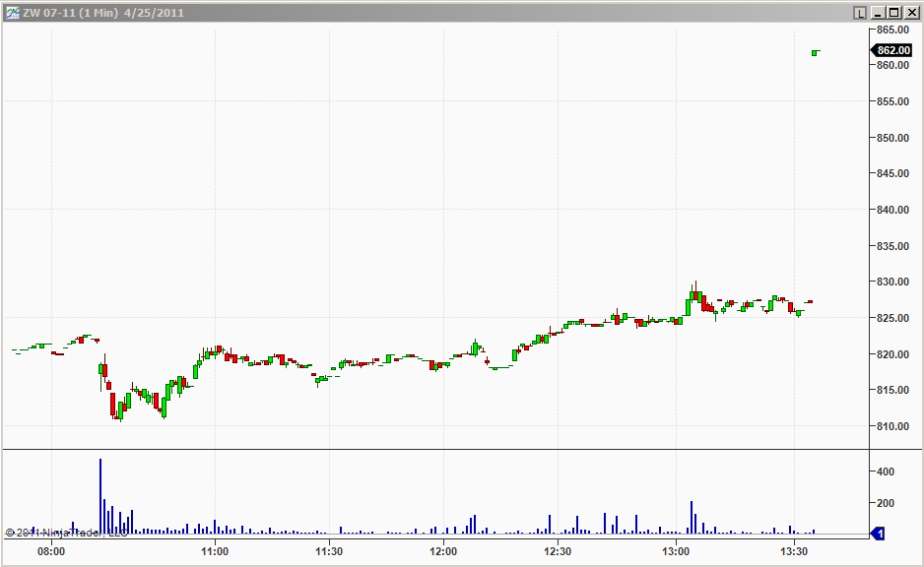The width and height of the screenshot is (924, 567).
Task: Close the ZW 07-11 chart window
Action: 910,13
